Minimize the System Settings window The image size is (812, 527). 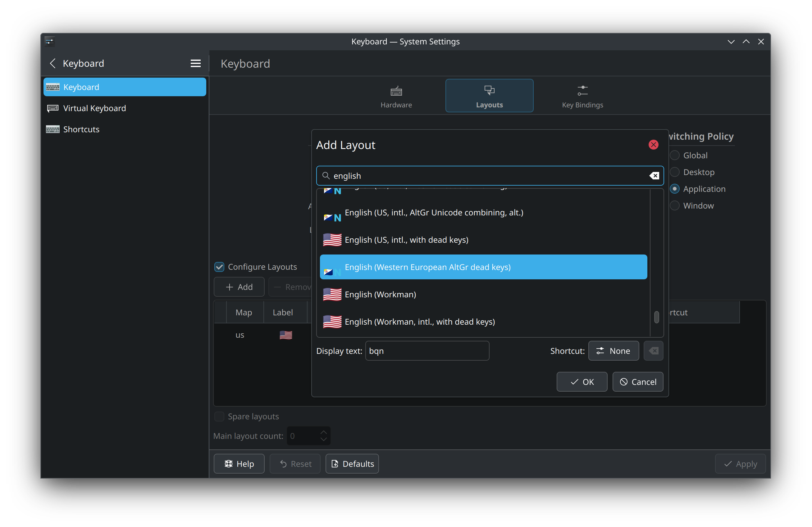731,42
